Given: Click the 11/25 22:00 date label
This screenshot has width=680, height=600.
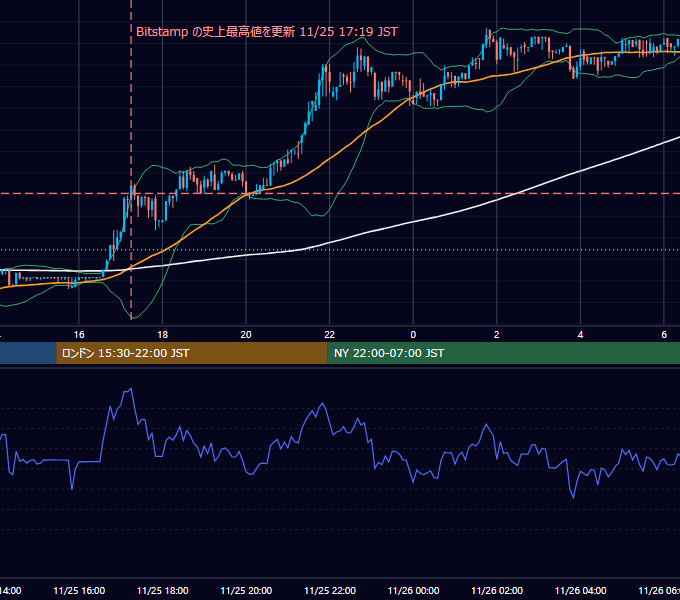Looking at the screenshot, I should point(330,590).
